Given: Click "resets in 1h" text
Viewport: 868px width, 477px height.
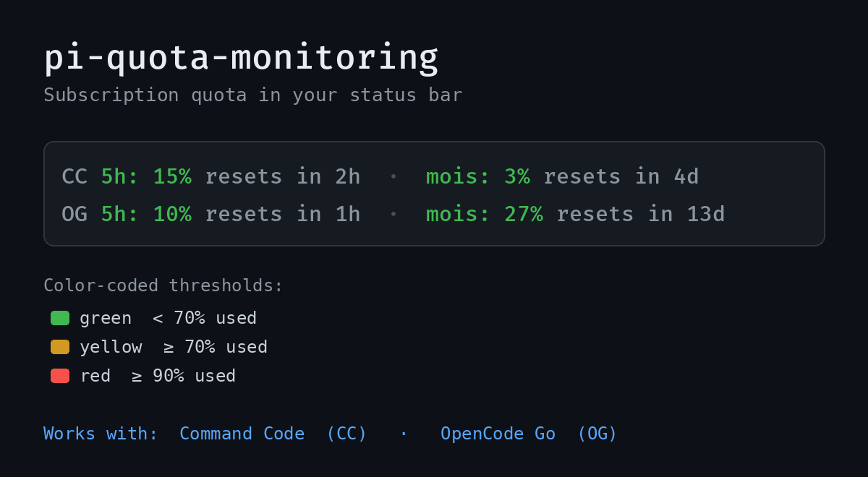Looking at the screenshot, I should point(283,215).
